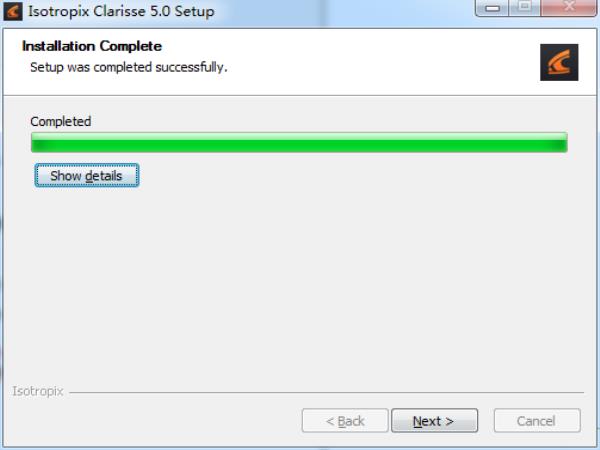600x450 pixels.
Task: Click the empty title bar area beside the title
Action: point(344,11)
